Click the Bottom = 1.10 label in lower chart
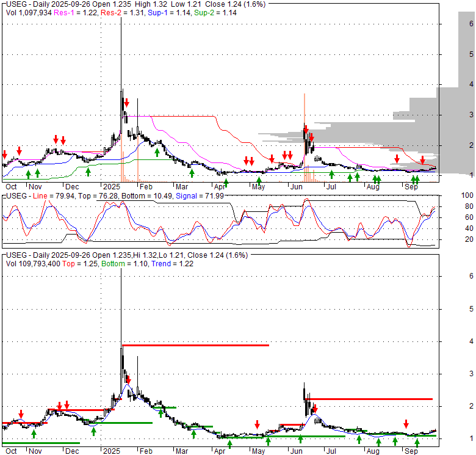Image resolution: width=476 pixels, height=455 pixels. (x=124, y=264)
